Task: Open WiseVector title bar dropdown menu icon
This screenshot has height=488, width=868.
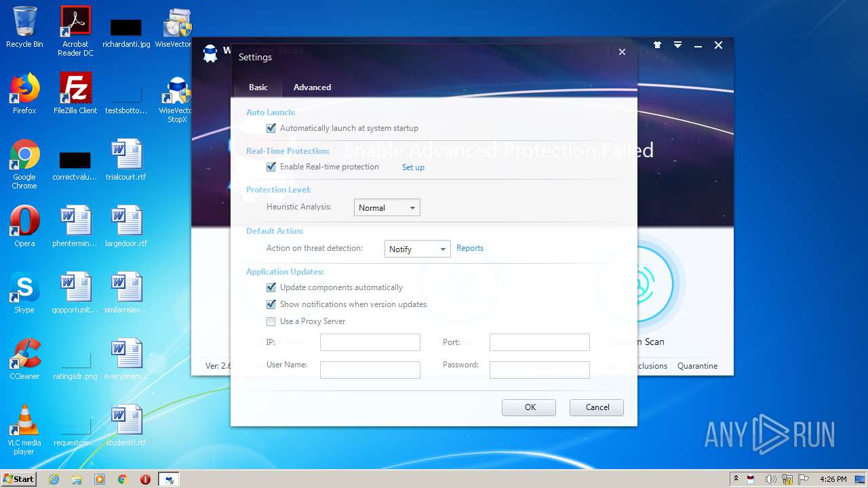Action: 677,45
